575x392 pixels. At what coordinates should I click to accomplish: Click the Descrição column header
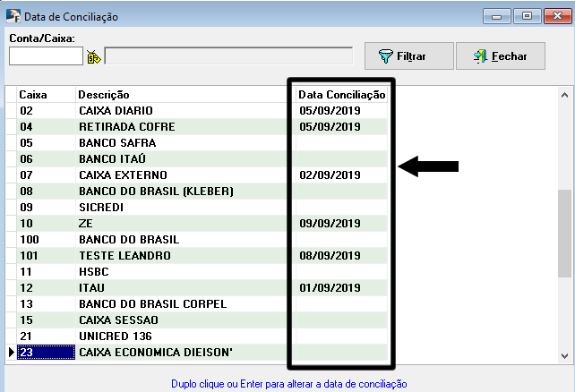[104, 94]
